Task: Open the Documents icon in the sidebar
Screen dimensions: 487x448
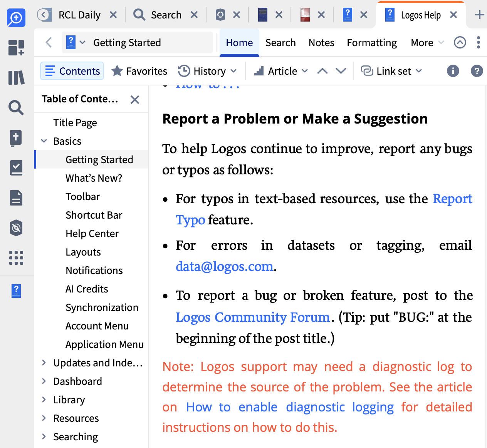Action: pos(16,198)
